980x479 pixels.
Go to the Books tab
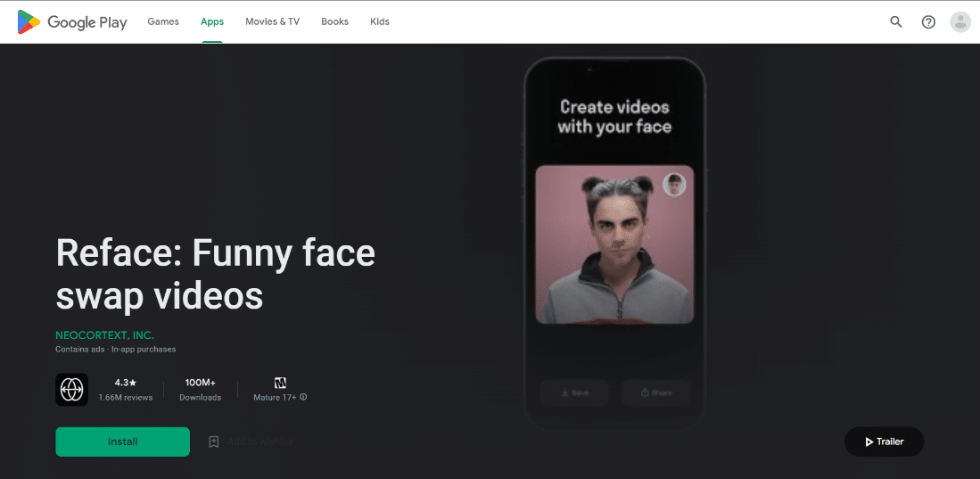[x=335, y=21]
